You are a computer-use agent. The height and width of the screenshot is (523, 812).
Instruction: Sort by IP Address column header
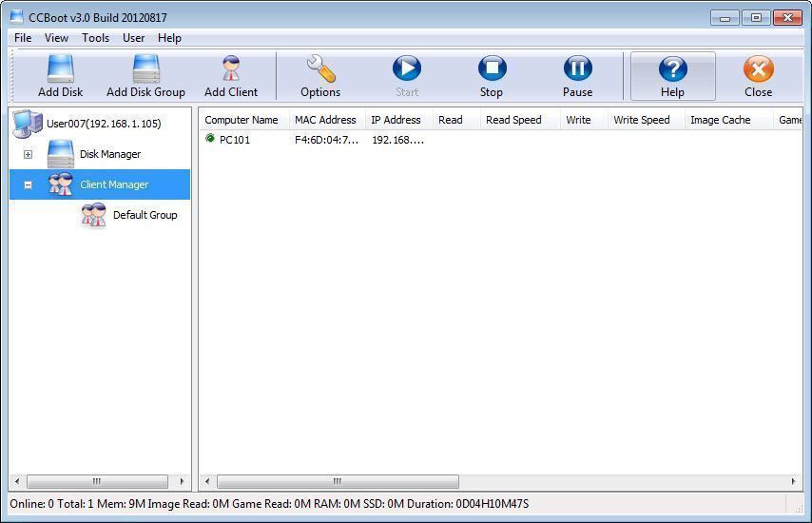pos(398,120)
